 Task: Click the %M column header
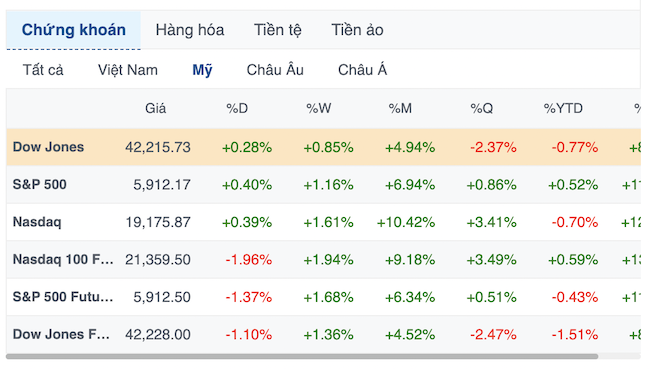point(400,108)
